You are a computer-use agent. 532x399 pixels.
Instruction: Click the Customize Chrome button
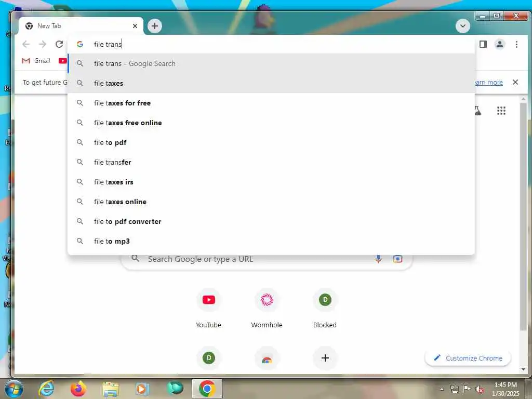coord(468,358)
